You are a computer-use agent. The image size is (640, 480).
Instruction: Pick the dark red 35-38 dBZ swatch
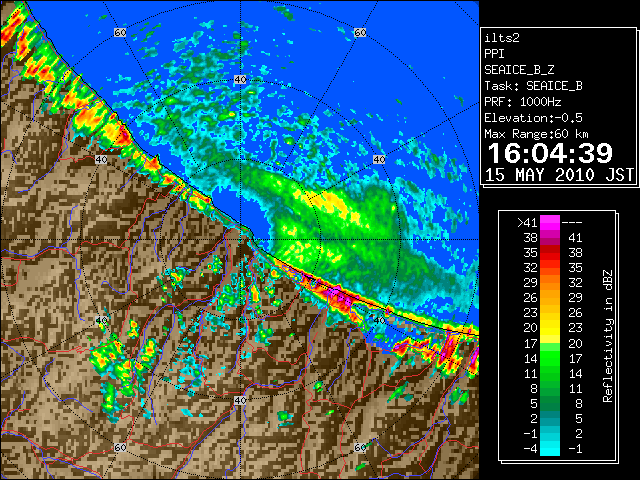click(x=550, y=253)
